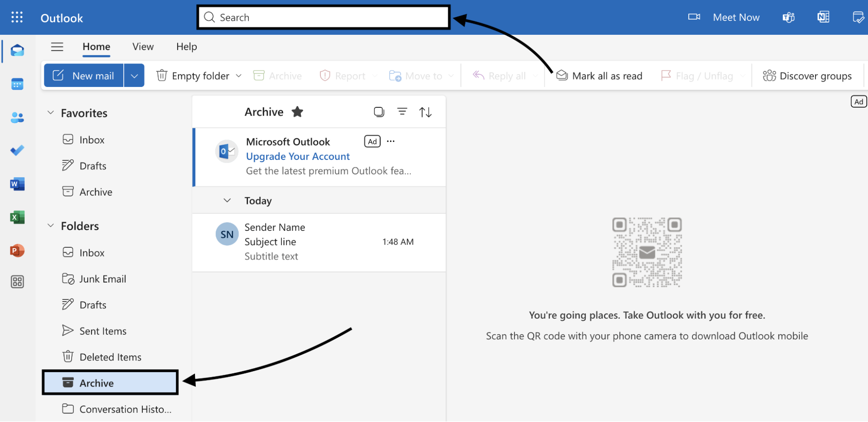The image size is (868, 422).
Task: Open Calendar in left app rail
Action: tap(17, 84)
